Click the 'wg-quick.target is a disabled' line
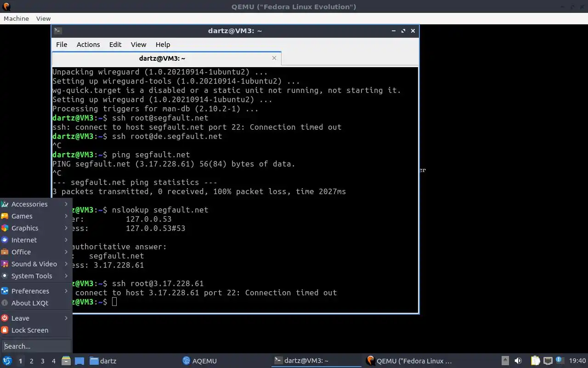This screenshot has height=368, width=588. click(x=227, y=90)
